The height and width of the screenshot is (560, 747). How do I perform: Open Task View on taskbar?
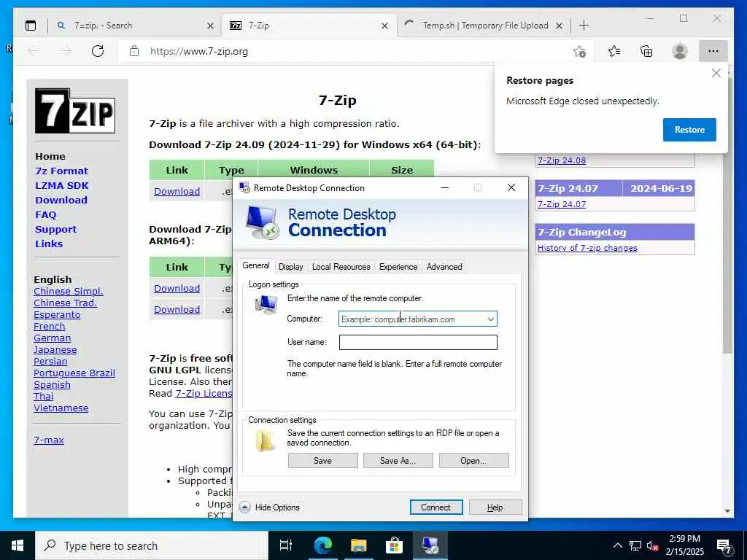click(286, 545)
